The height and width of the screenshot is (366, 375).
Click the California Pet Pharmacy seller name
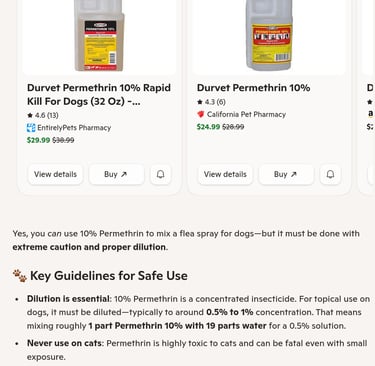point(246,114)
